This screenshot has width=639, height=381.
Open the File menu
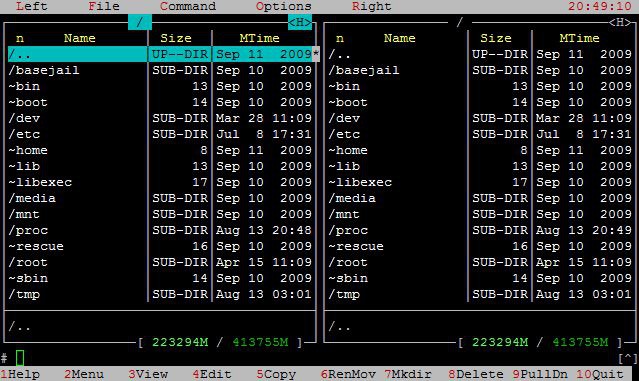tap(104, 7)
